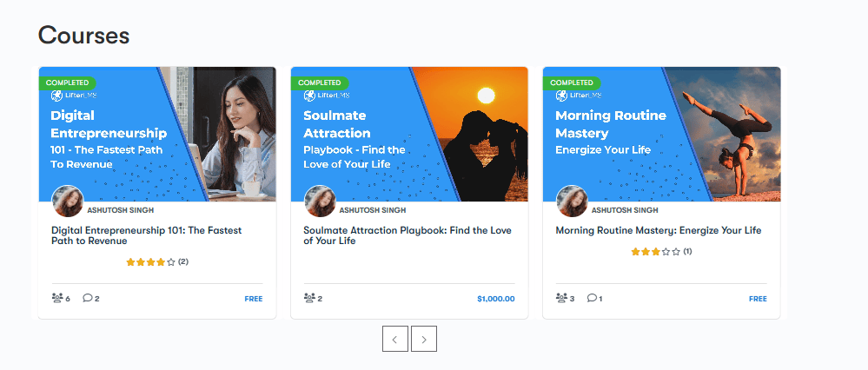Viewport: 868px width, 370px height.
Task: Click Completed badge on Soulmate Attraction card
Action: [319, 83]
